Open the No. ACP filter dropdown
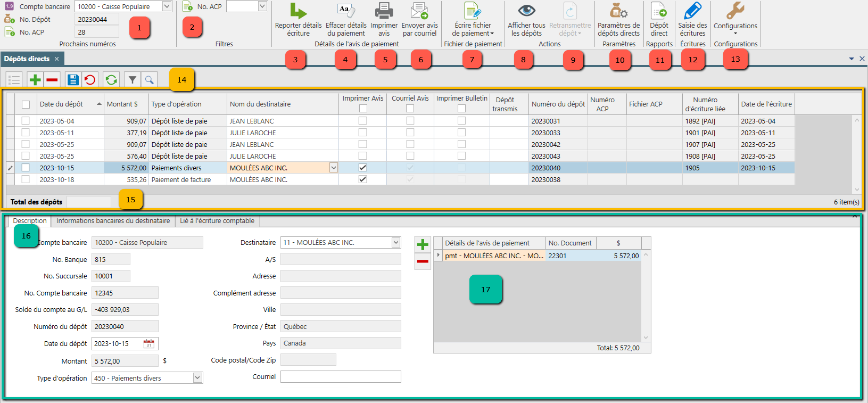868x403 pixels. (x=262, y=6)
